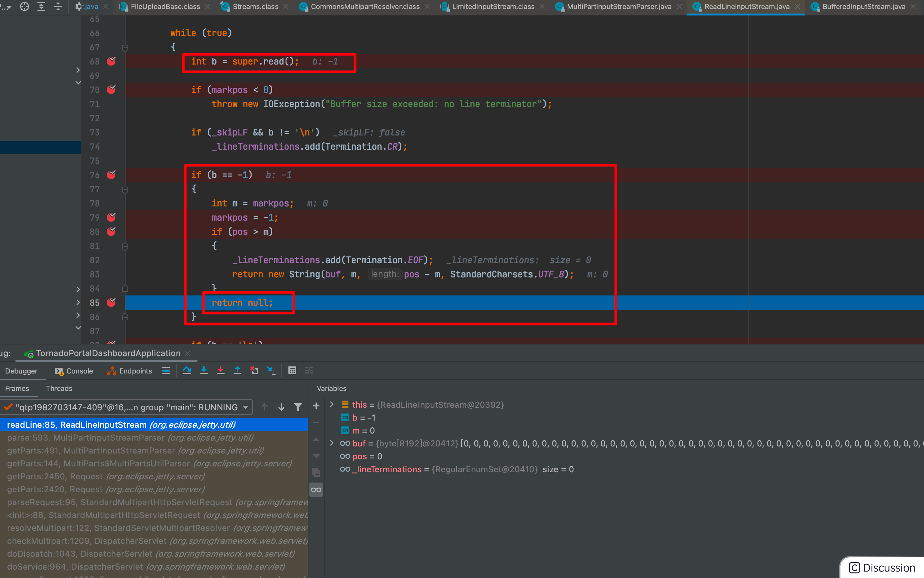Click the New Watch plus icon

click(316, 406)
